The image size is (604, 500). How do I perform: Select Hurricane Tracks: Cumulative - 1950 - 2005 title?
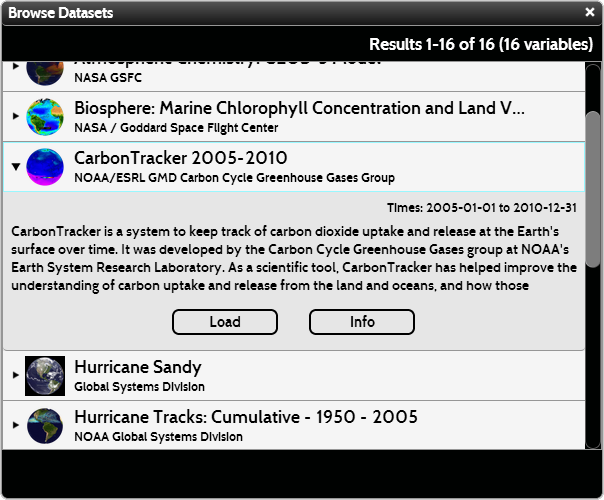click(x=246, y=417)
